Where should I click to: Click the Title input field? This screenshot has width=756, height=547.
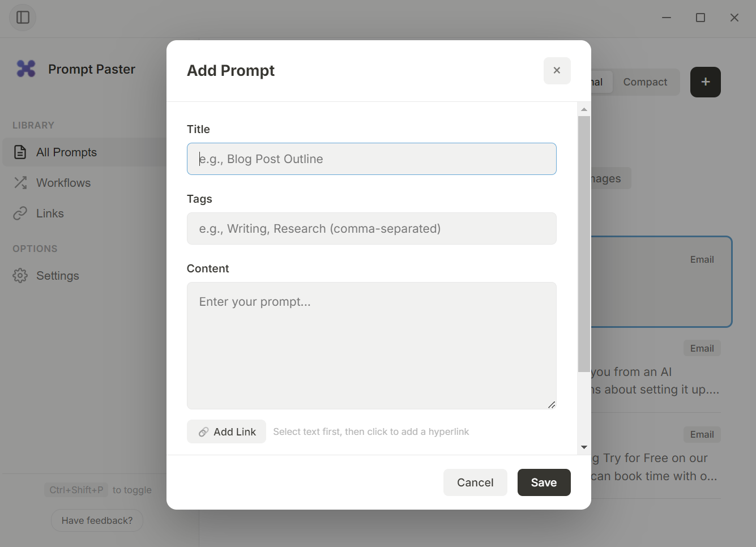371,159
